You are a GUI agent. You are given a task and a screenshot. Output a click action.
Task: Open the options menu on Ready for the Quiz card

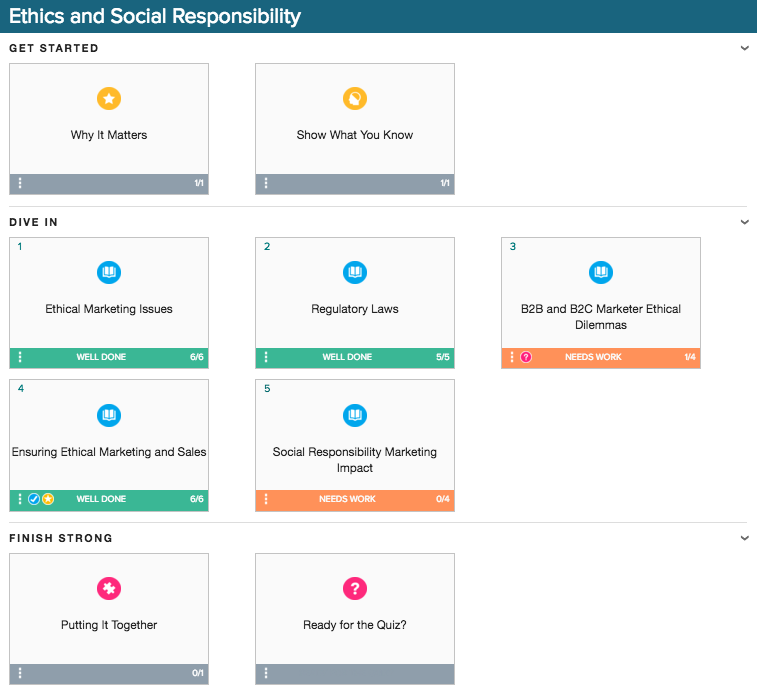[x=266, y=673]
